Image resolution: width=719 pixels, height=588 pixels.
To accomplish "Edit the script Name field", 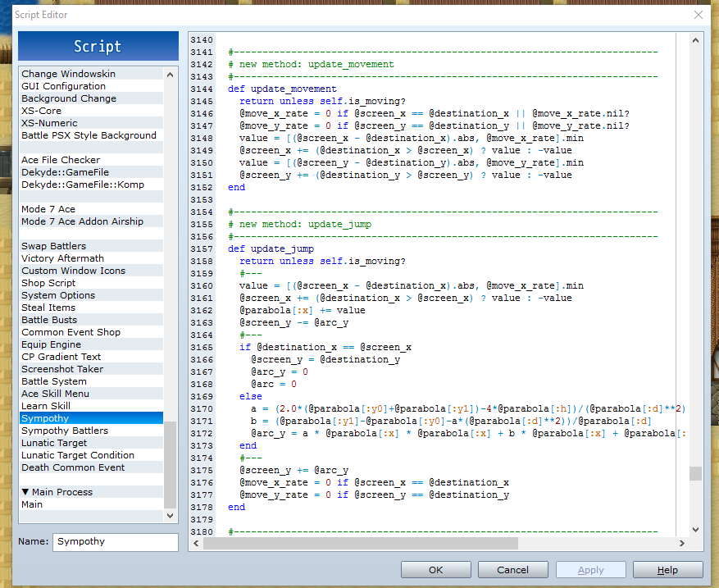I will click(x=115, y=542).
